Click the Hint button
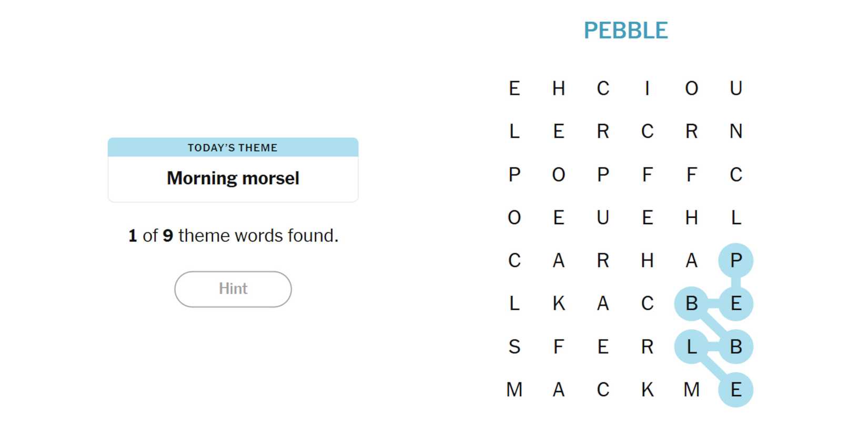This screenshot has height=434, width=868. click(x=233, y=289)
